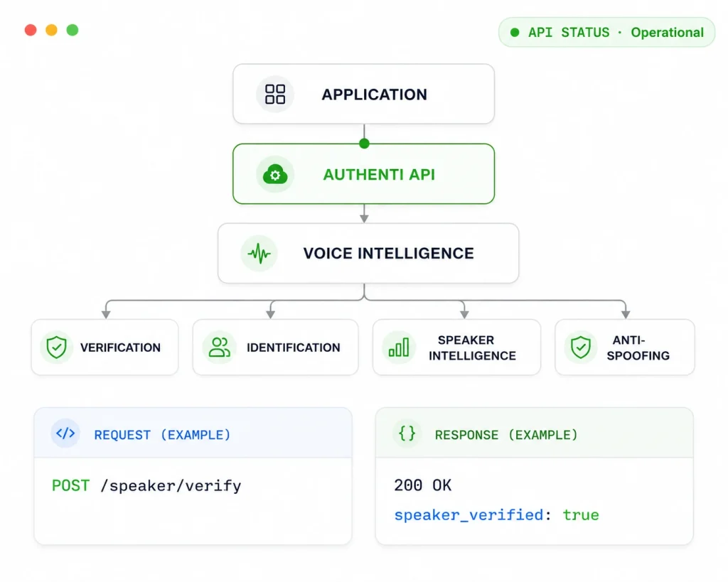728x582 pixels.
Task: Click the Application grid icon
Action: click(x=275, y=95)
